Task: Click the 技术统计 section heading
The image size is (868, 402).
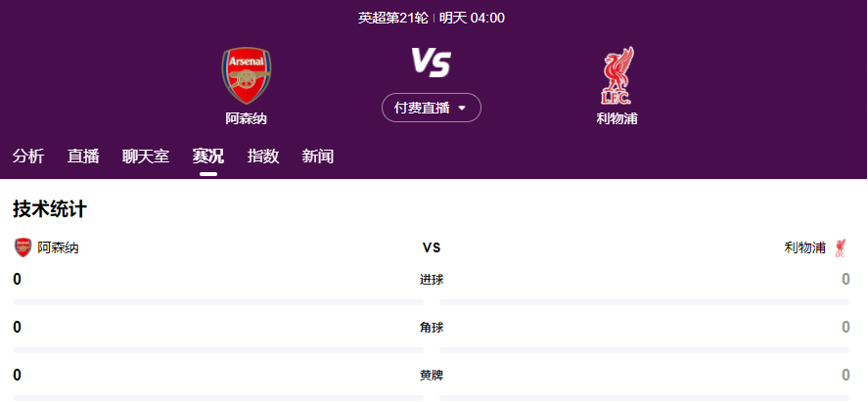Action: (x=50, y=209)
